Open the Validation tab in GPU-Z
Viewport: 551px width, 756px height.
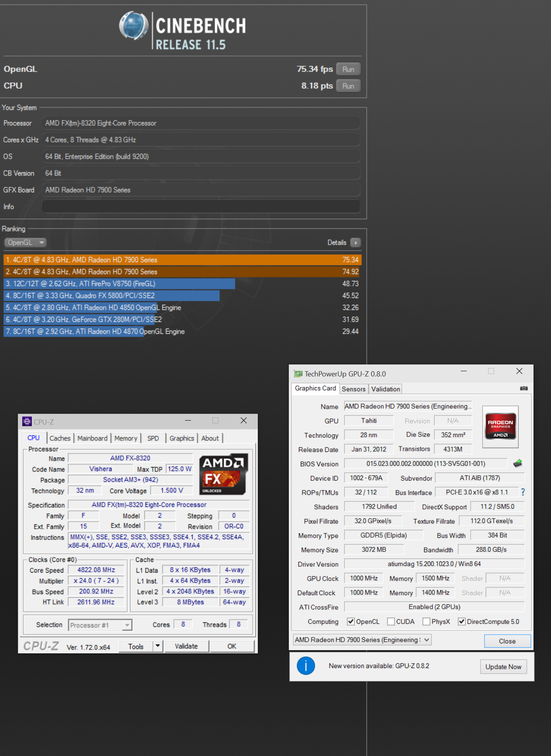(x=386, y=389)
